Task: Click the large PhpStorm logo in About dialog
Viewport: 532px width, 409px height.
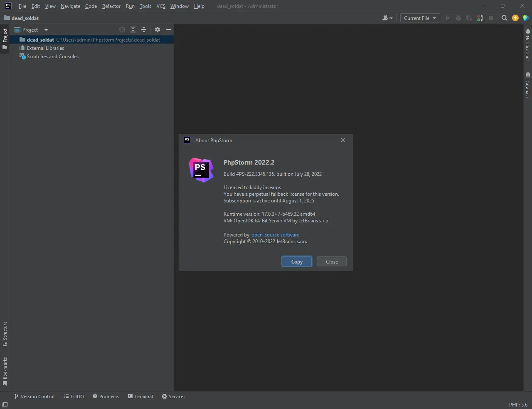Action: [201, 170]
